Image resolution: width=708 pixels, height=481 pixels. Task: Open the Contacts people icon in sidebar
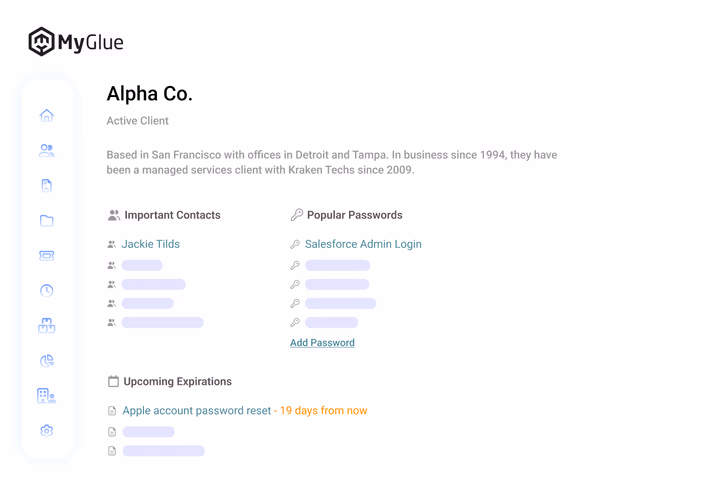point(47,150)
